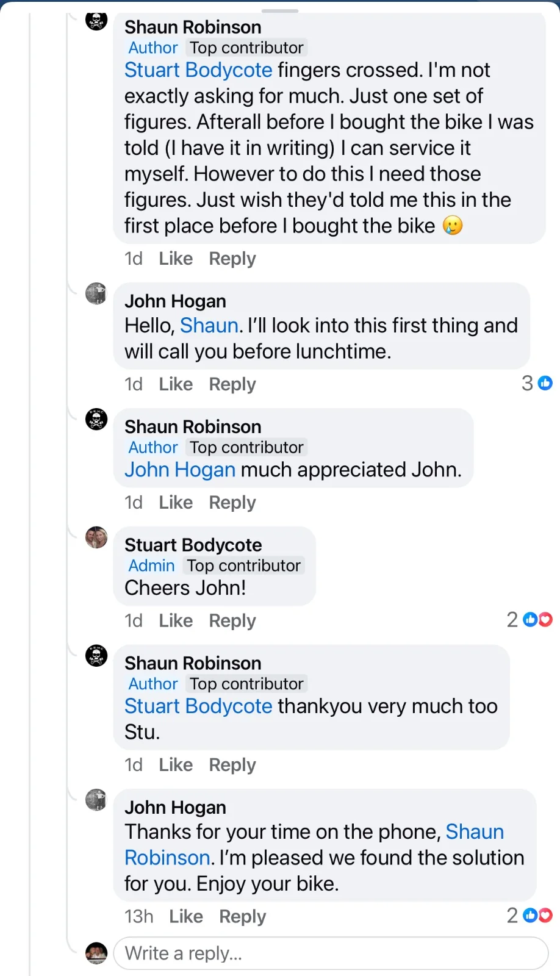Click the 'Admin' badge under Stuart Bodycote
This screenshot has width=560, height=976.
click(x=151, y=565)
